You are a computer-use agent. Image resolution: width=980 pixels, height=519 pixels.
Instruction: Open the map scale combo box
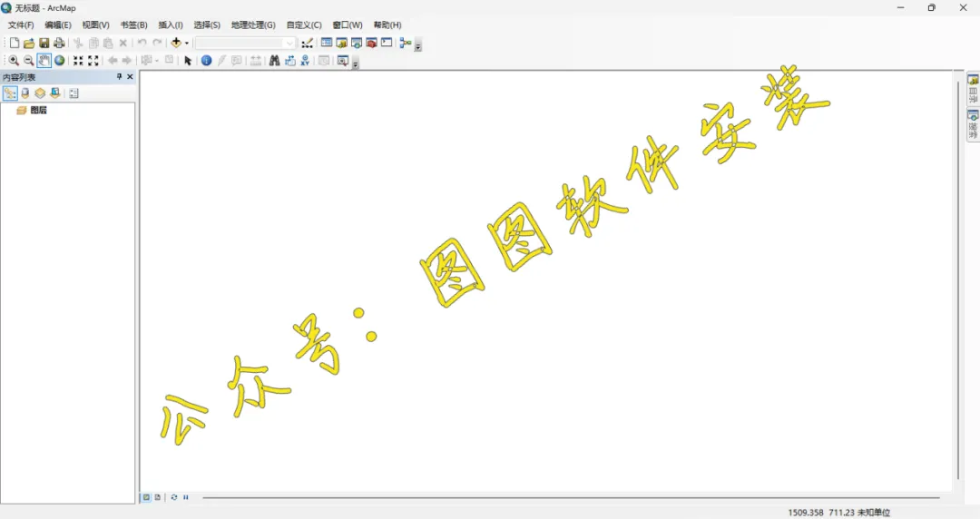pos(245,44)
